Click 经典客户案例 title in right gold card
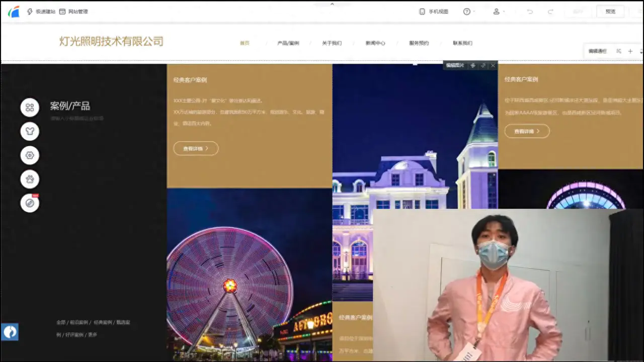Screen dimensions: 644x362 pos(521,79)
